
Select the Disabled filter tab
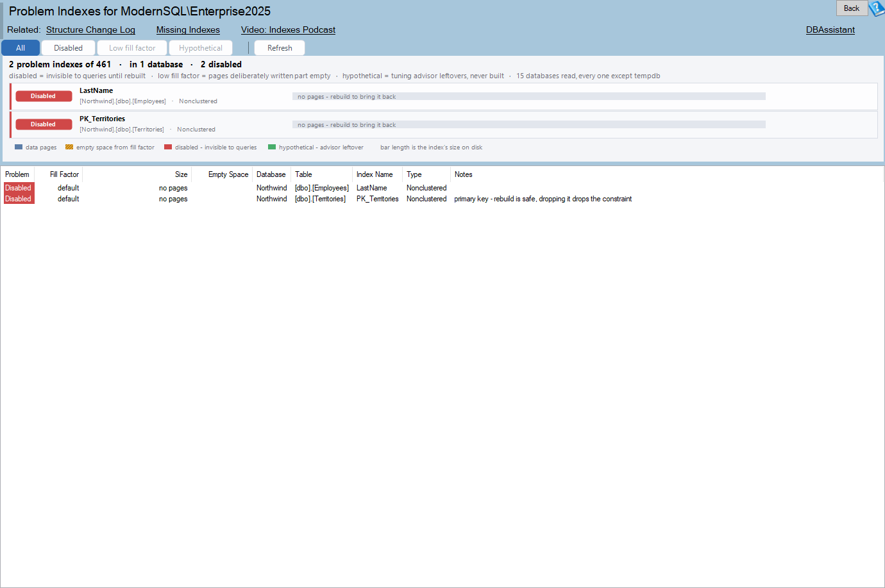[x=68, y=48]
